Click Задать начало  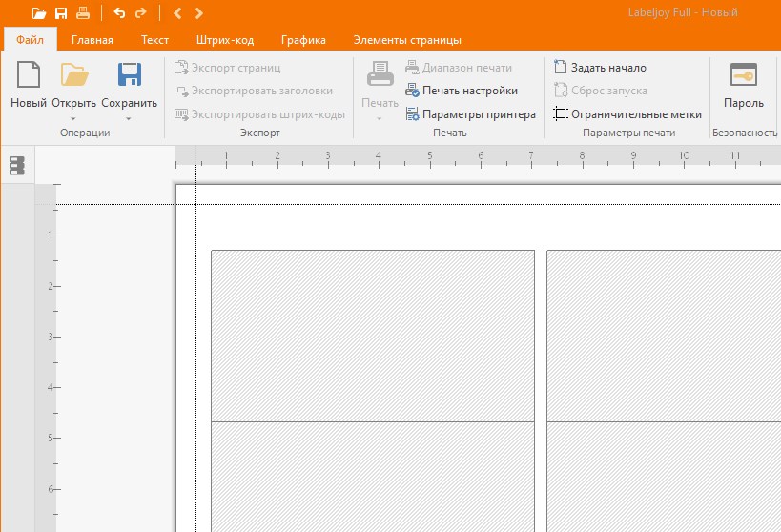point(600,68)
